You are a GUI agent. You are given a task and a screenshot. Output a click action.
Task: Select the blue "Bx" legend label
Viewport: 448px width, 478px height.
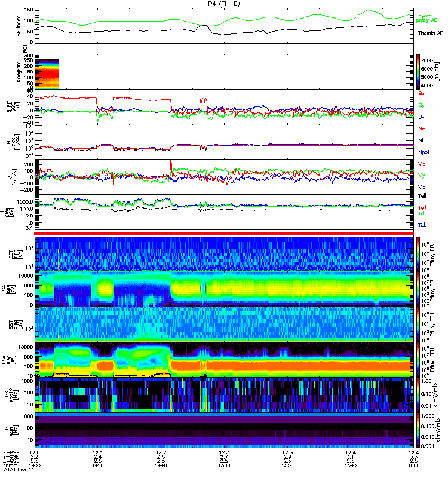click(x=421, y=117)
